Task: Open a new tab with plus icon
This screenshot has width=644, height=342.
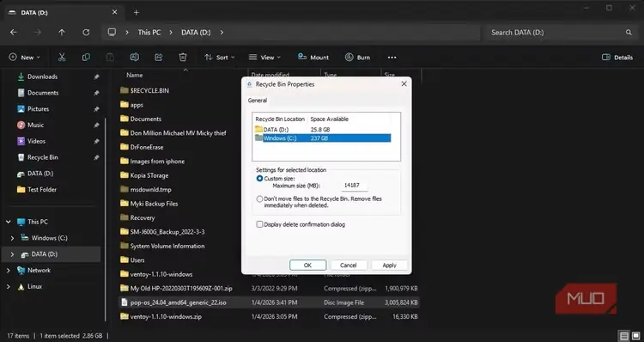Action: click(x=137, y=12)
